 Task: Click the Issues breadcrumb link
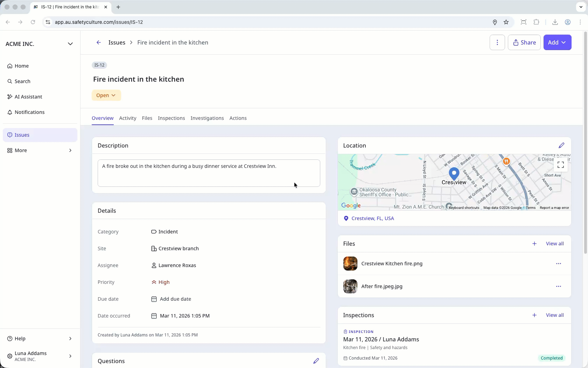click(x=117, y=42)
